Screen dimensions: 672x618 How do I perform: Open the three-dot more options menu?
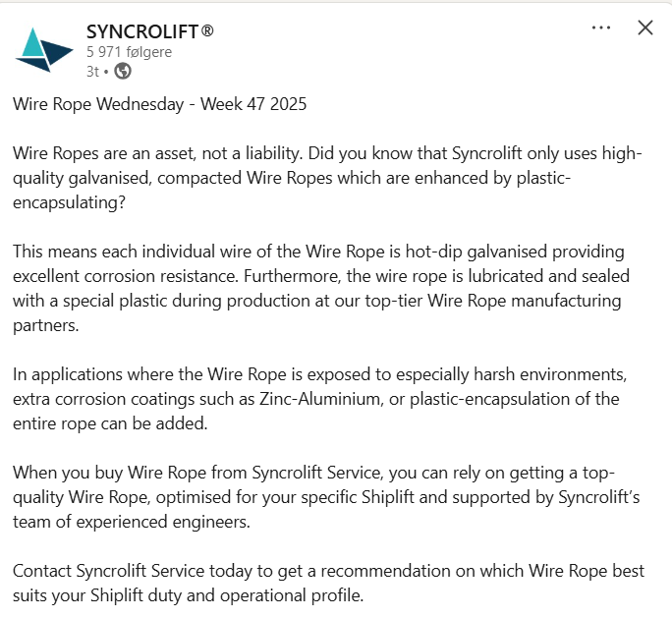point(601,28)
